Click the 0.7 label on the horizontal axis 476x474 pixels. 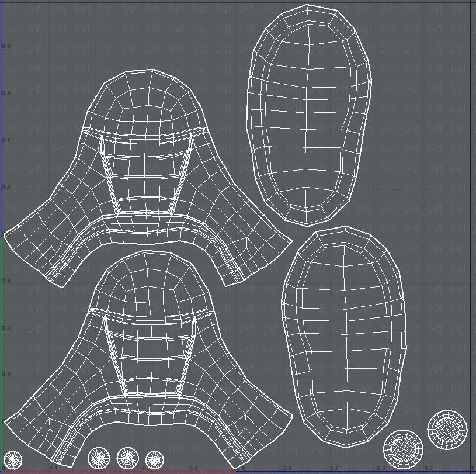point(334,468)
